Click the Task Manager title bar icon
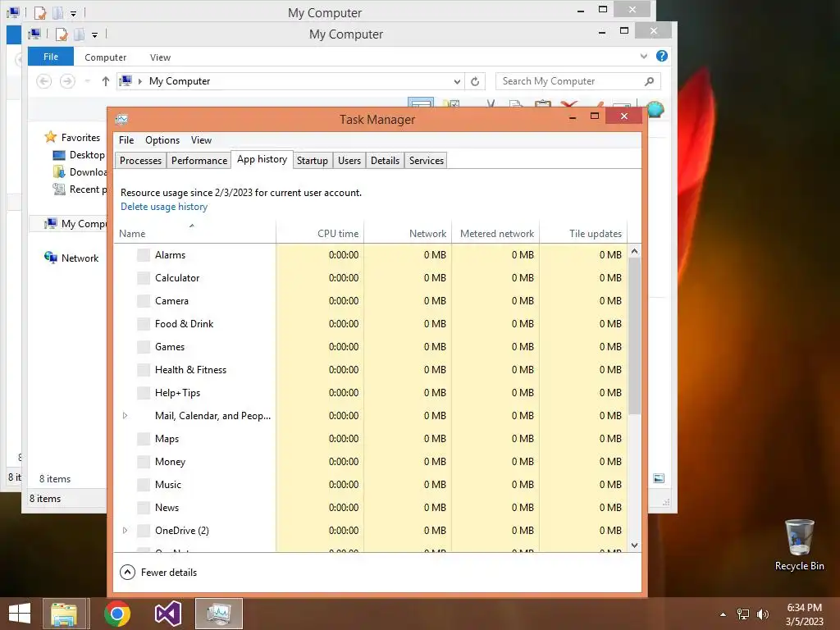Image resolution: width=840 pixels, height=630 pixels. [x=121, y=119]
